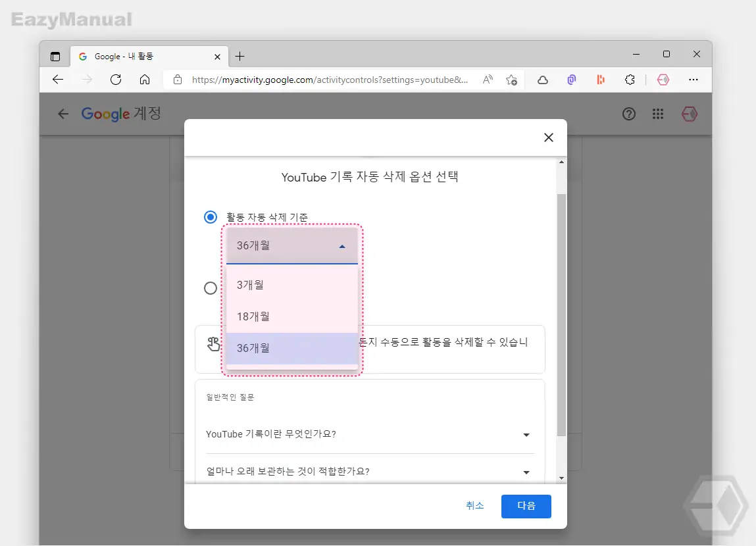Add this page to favorites
The image size is (756, 546).
tap(511, 80)
